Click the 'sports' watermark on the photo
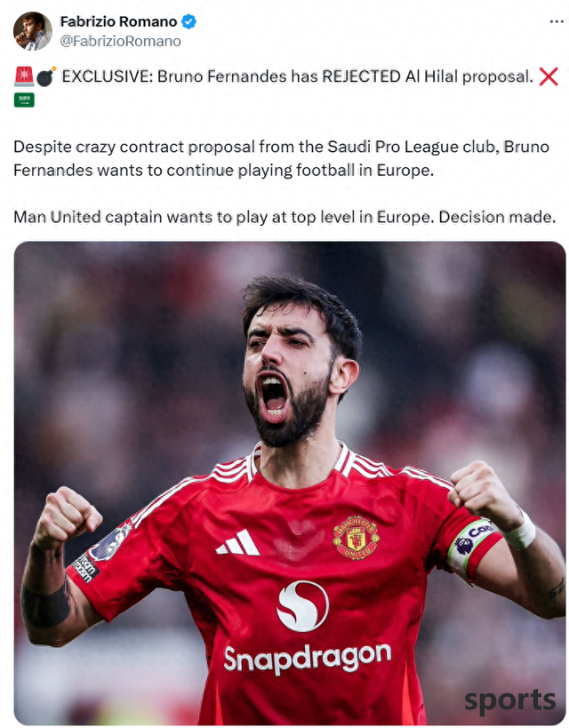 [x=509, y=700]
